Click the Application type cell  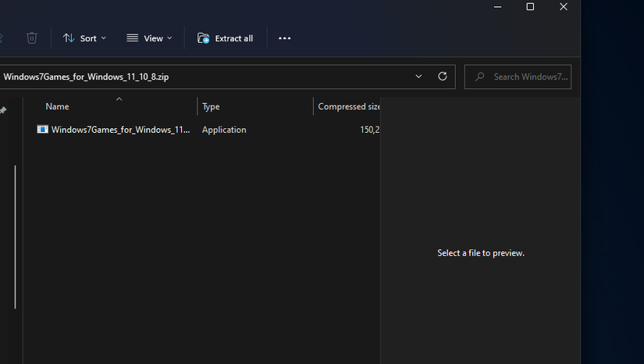coord(224,130)
